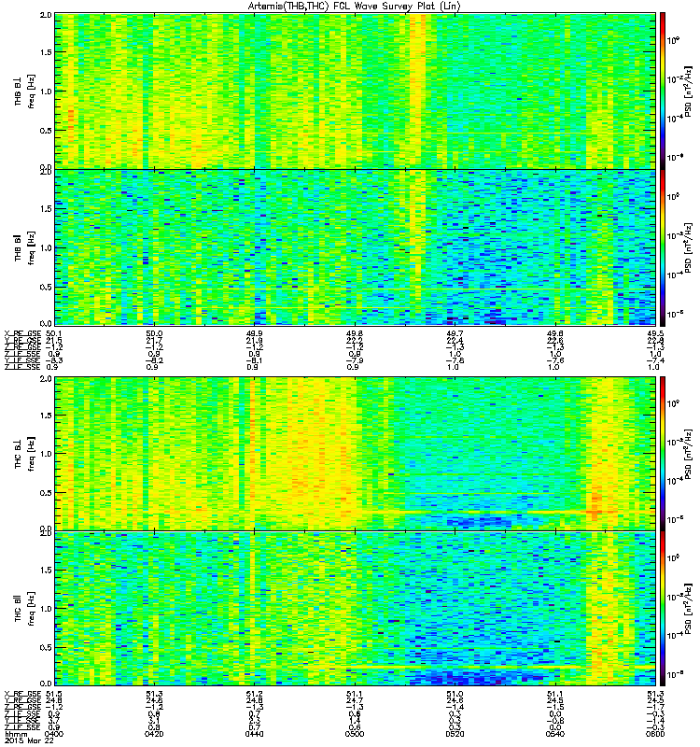Viewport: 700px width, 747px height.
Task: Click the 1.5 frequency tick on the THC B⊥ panel
Action: (x=46, y=416)
